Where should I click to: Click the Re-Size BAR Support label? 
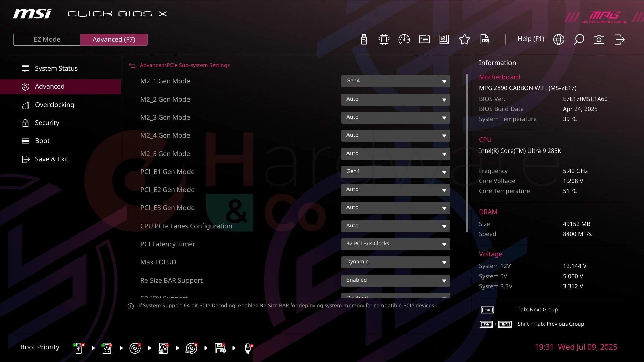171,280
